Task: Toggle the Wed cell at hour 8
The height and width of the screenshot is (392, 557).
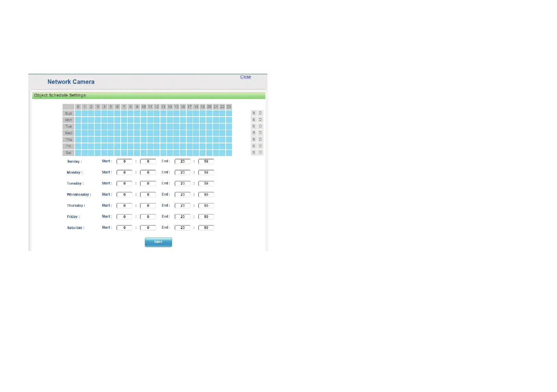Action: pos(131,133)
